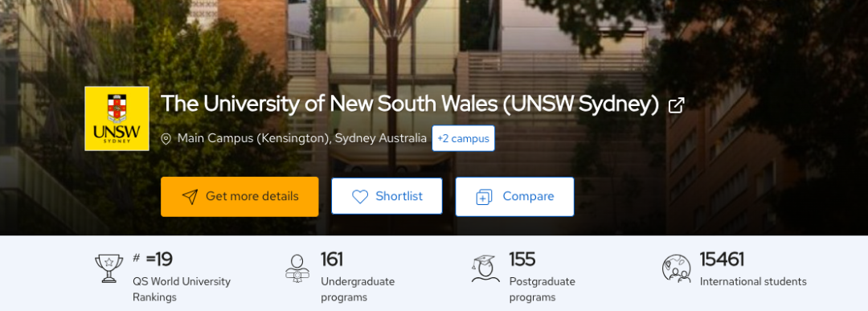The height and width of the screenshot is (311, 868).
Task: Click the undergraduate diploma icon
Action: point(297,268)
